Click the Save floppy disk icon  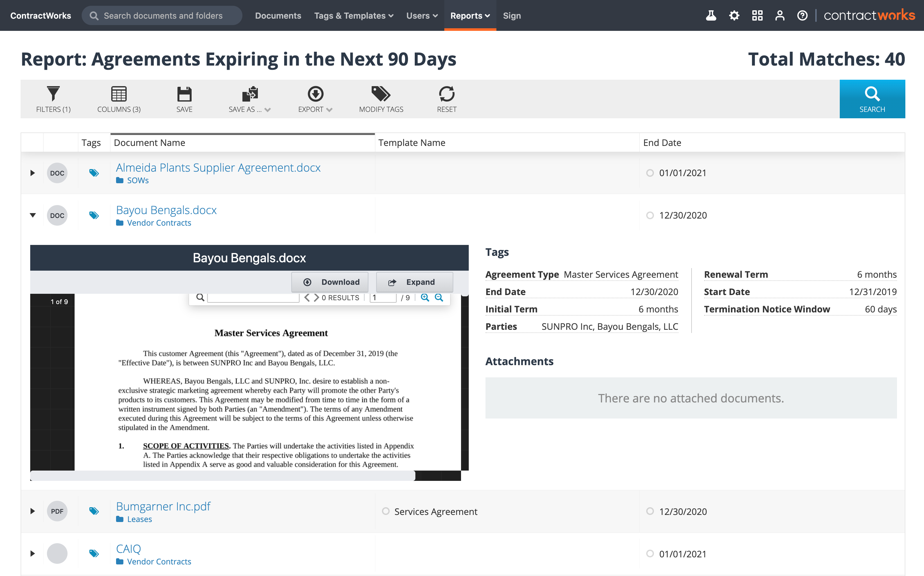[x=184, y=94]
